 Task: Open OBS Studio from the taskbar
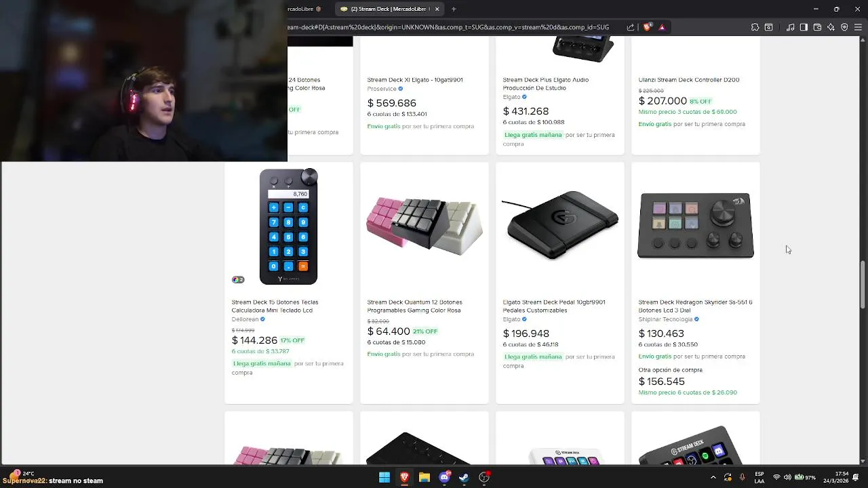point(484,477)
